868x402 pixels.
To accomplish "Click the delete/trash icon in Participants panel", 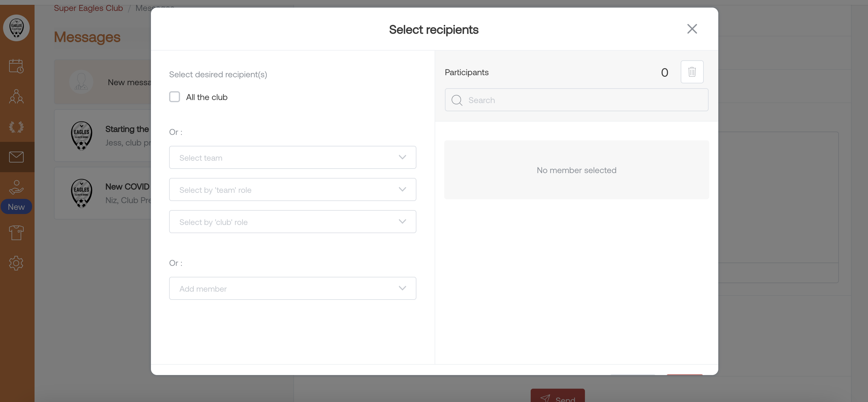I will 692,72.
